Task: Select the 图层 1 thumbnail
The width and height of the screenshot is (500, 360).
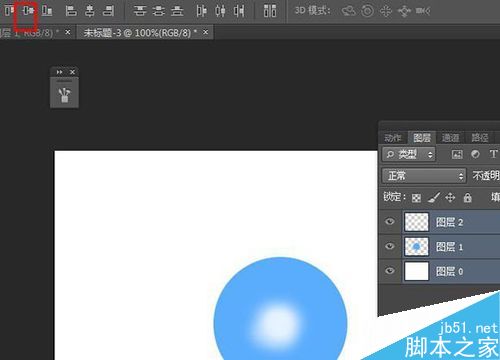Action: (416, 247)
